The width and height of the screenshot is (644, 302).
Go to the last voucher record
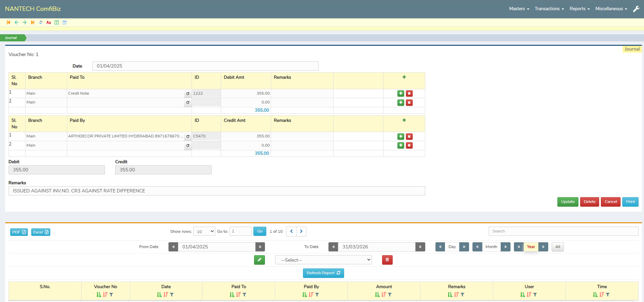(x=33, y=22)
